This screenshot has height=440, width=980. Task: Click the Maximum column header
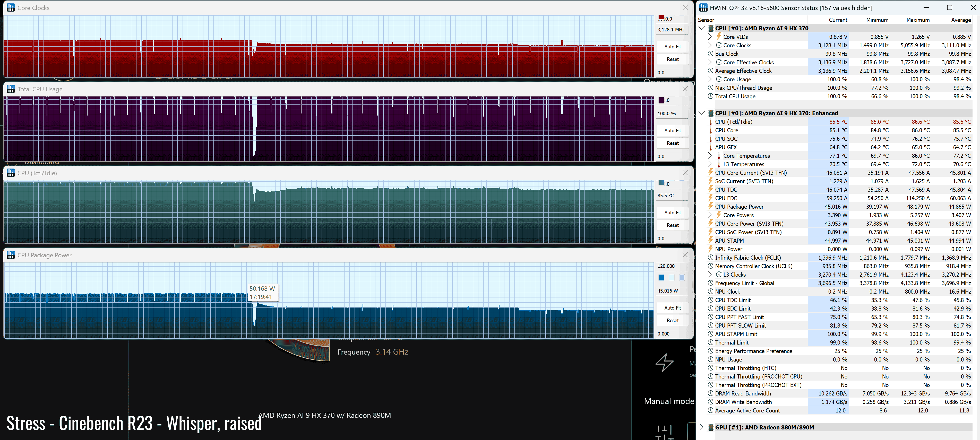(918, 20)
